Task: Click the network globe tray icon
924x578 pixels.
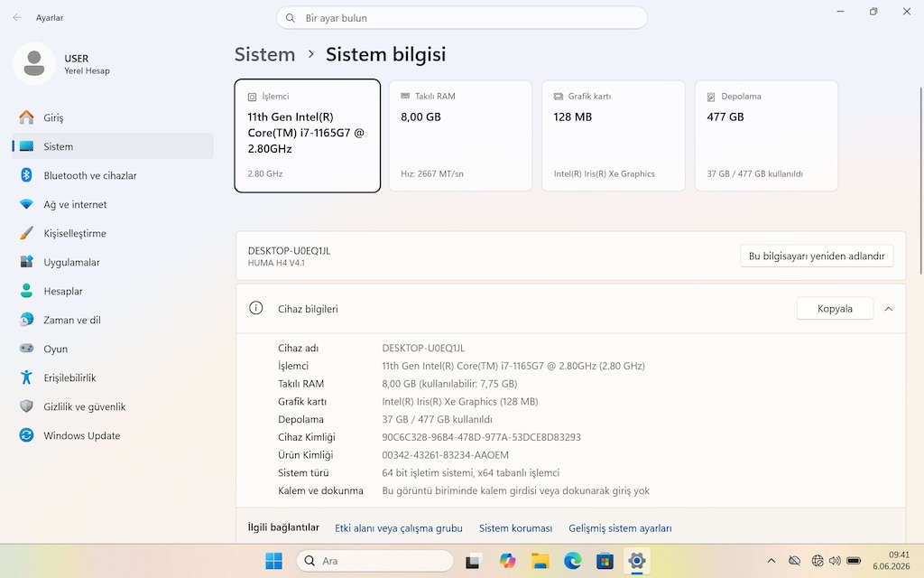Action: click(817, 561)
